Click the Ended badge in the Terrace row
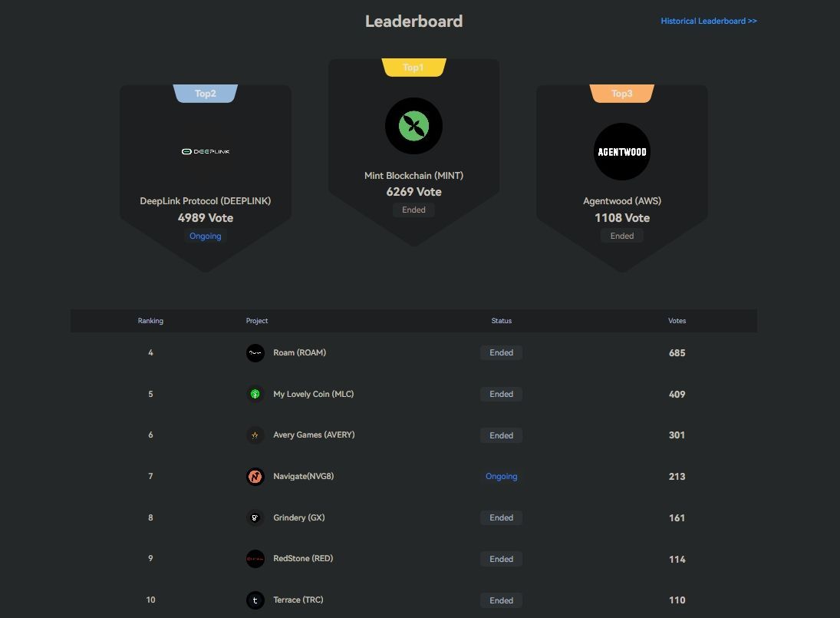This screenshot has height=618, width=840. 502,600
